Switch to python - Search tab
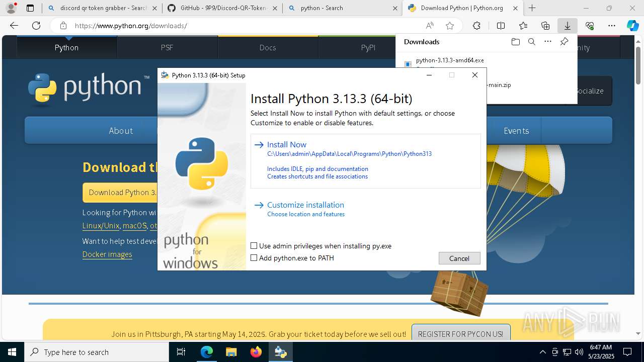The image size is (644, 362). tap(342, 8)
